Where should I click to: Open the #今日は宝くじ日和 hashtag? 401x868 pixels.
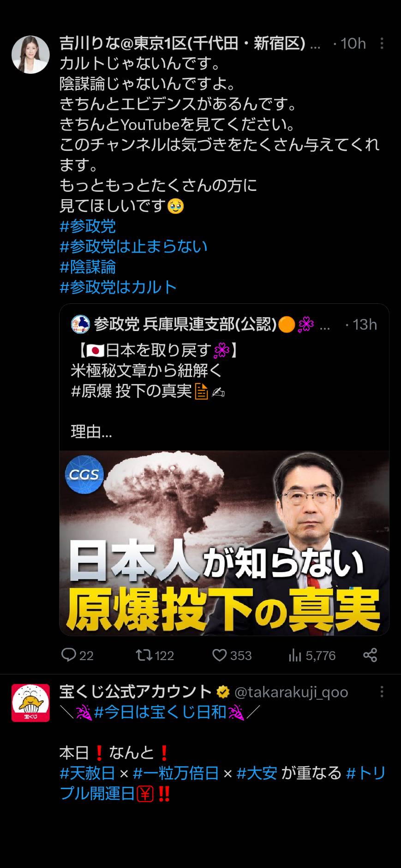pyautogui.click(x=160, y=712)
